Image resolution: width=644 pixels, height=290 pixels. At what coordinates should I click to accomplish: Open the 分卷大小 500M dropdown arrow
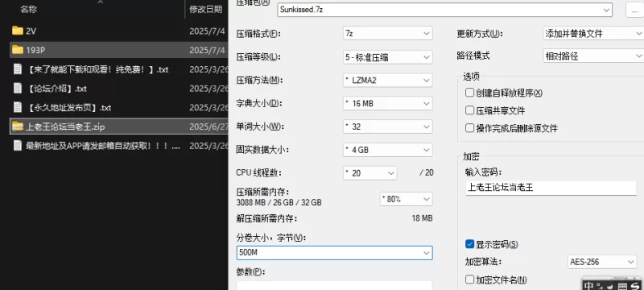pos(427,253)
